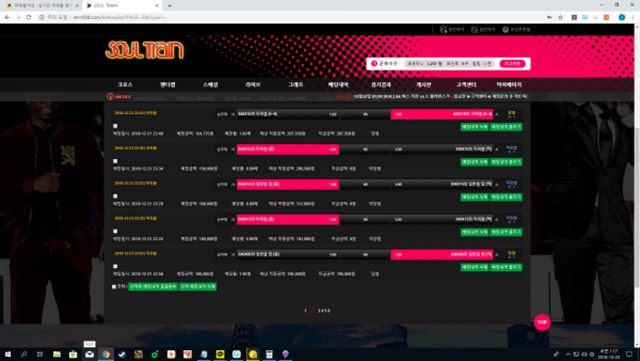Reload the page with Chrome's refresh icon
The width and height of the screenshot is (640, 361).
tap(29, 17)
